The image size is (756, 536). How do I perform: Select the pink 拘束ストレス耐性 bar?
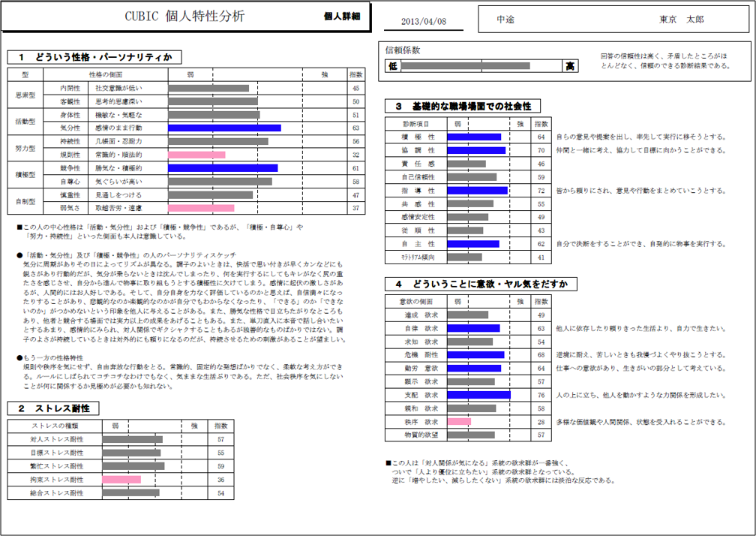(x=121, y=480)
